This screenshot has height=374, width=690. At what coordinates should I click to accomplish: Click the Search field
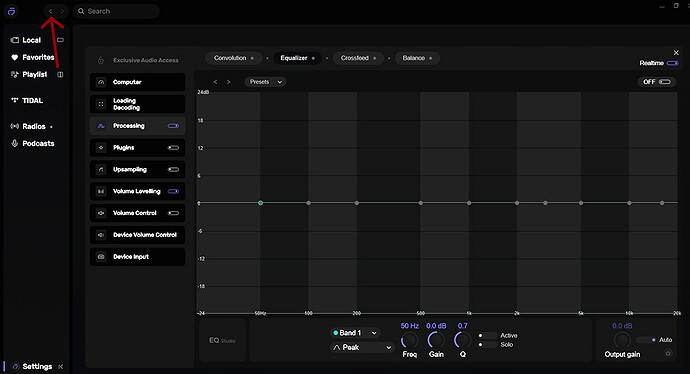(x=116, y=11)
